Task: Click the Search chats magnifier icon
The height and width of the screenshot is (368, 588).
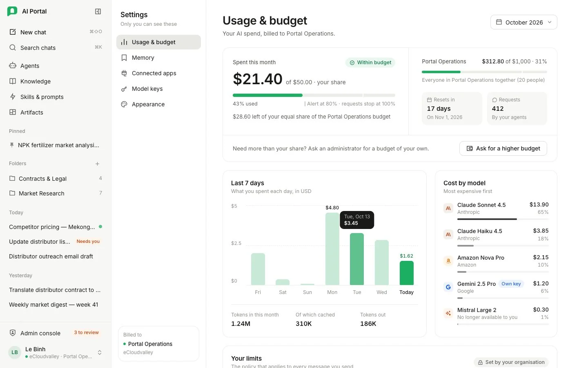Action: click(x=13, y=47)
